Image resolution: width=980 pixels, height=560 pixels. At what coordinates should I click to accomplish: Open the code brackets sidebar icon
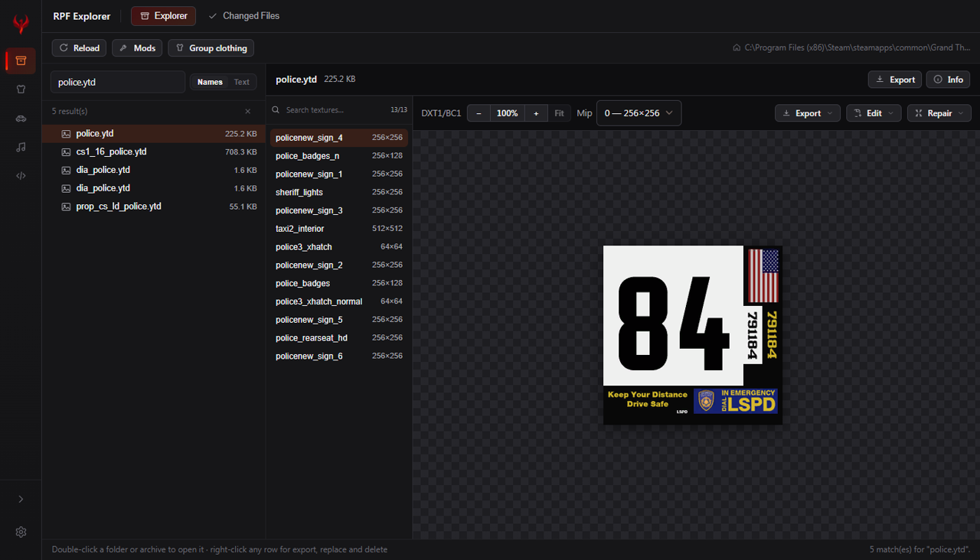[x=21, y=175]
